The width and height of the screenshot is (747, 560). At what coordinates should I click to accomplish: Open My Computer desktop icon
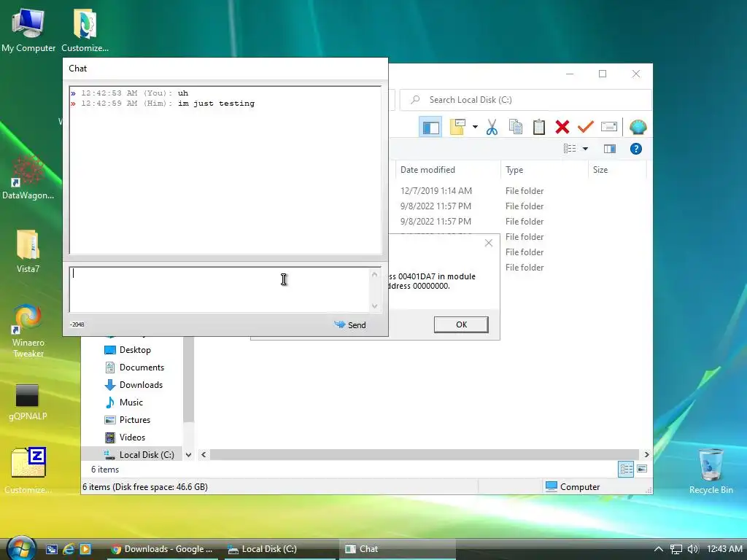28,29
